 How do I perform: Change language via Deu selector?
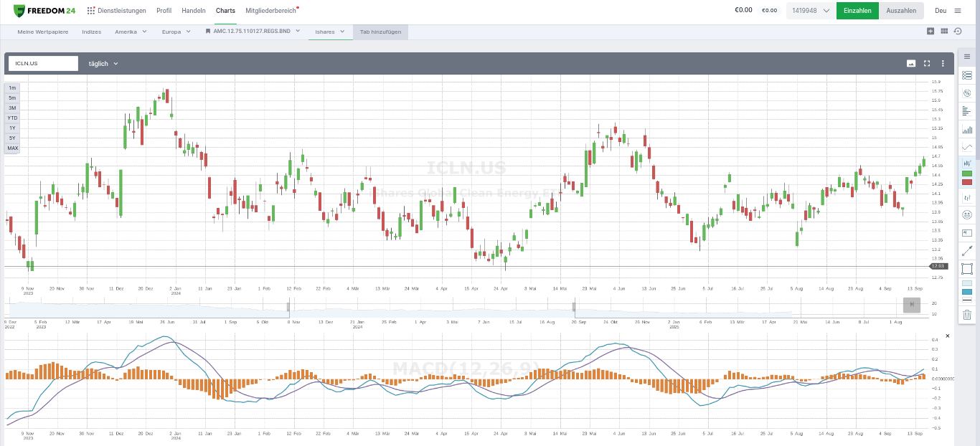pyautogui.click(x=941, y=11)
